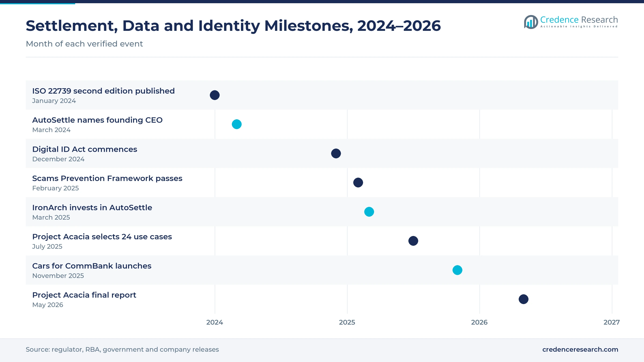The image size is (644, 362).
Task: Click the 'December 2024' date text
Action: pyautogui.click(x=58, y=159)
